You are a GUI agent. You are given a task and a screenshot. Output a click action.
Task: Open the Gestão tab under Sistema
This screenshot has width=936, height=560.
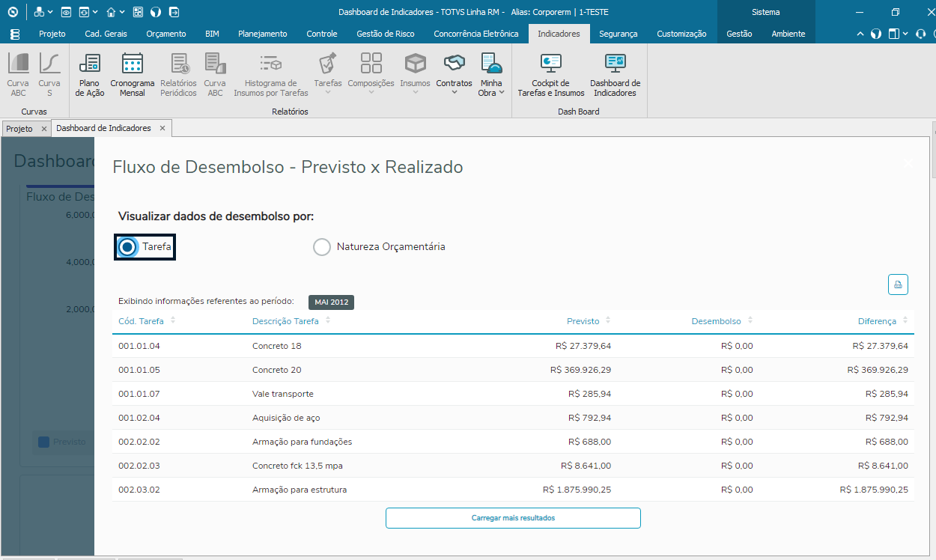tap(739, 34)
